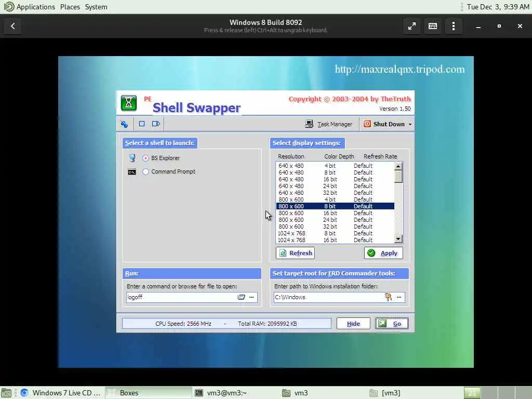This screenshot has height=399, width=532.
Task: Open the System menu
Action: click(96, 7)
